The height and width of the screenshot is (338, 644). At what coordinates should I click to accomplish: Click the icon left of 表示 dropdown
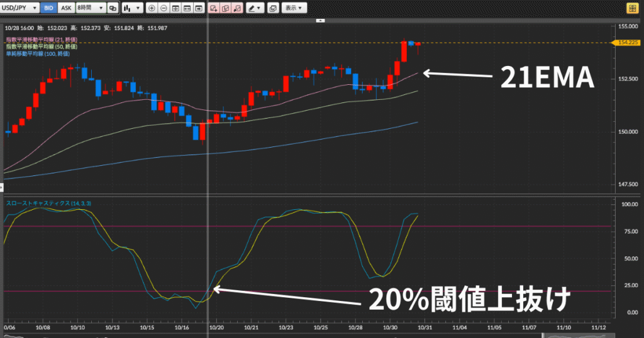(x=272, y=8)
